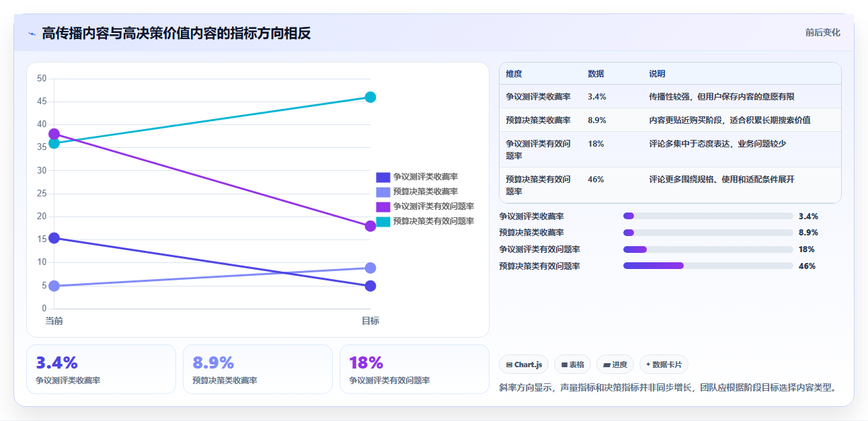
Task: Click the title 高传播内容与高决策价值内容的指标方向相反
Action: (176, 34)
